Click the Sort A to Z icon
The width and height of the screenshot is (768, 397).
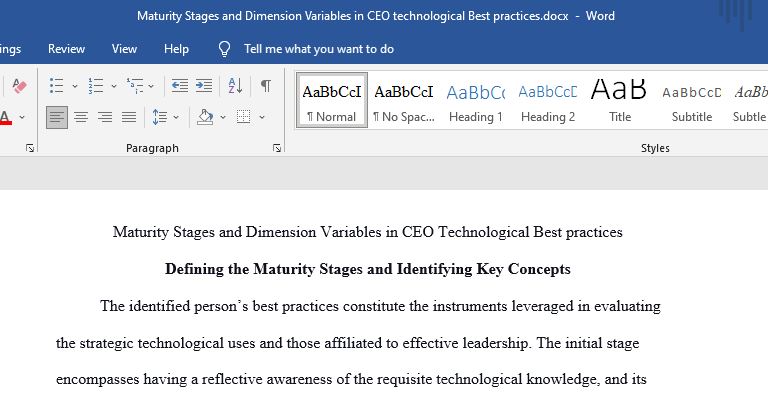[236, 86]
